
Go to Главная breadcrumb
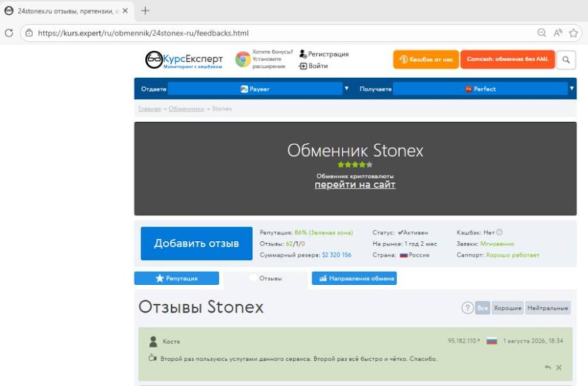pyautogui.click(x=149, y=109)
